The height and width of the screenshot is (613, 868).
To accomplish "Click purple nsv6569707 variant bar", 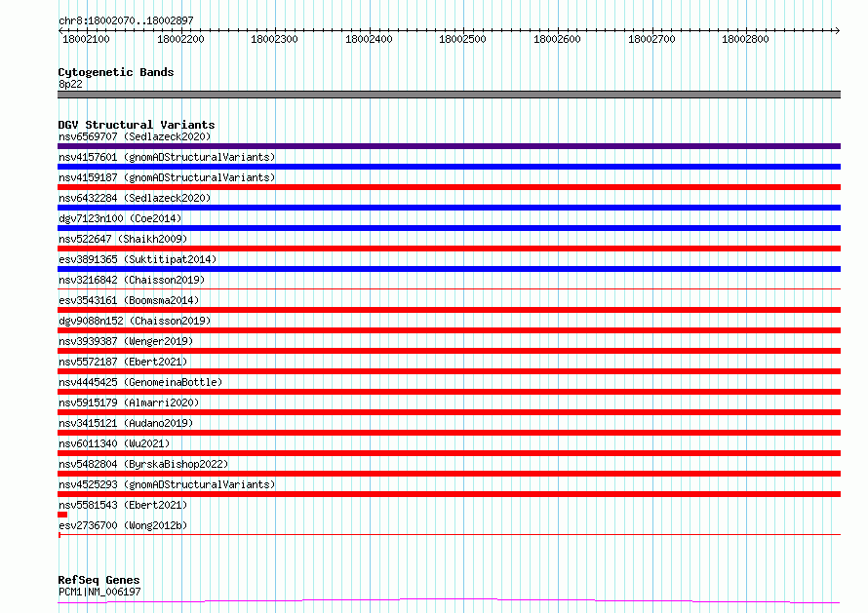I will coord(449,146).
